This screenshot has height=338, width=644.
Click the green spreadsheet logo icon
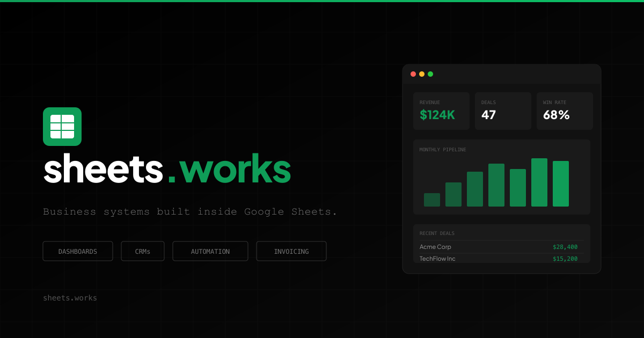[62, 127]
